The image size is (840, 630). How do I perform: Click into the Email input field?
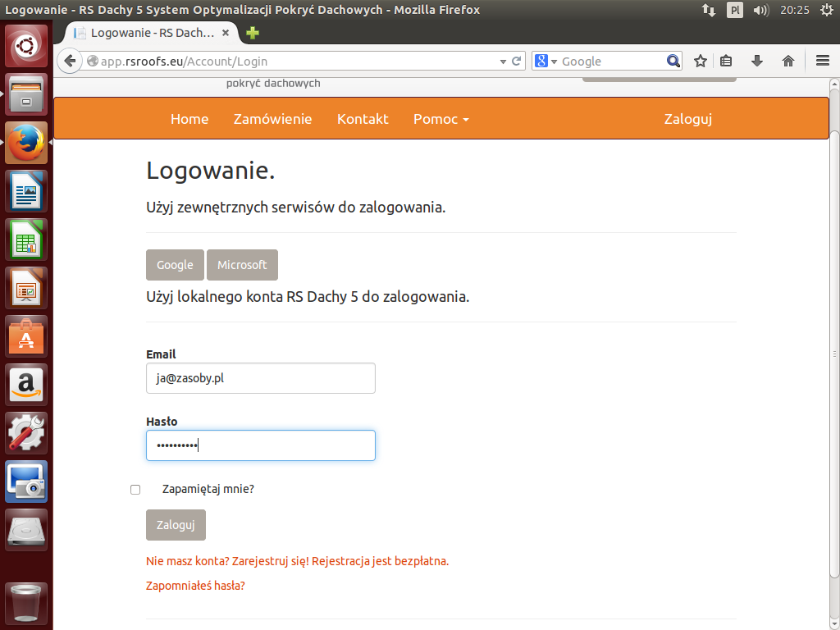pos(260,378)
